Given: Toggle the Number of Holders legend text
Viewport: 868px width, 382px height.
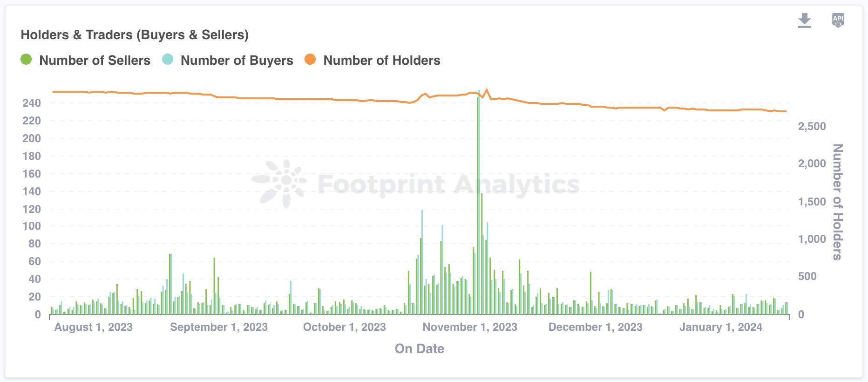Looking at the screenshot, I should pyautogui.click(x=381, y=61).
